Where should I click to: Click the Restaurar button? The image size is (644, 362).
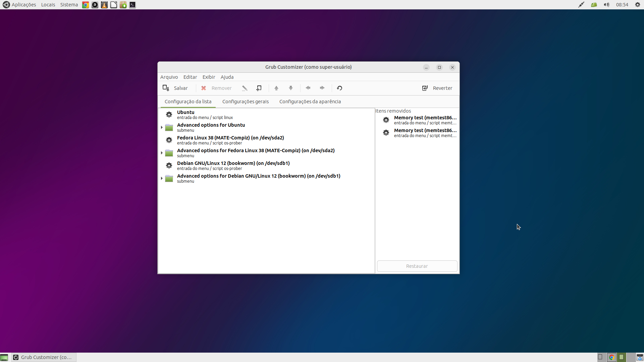417,266
